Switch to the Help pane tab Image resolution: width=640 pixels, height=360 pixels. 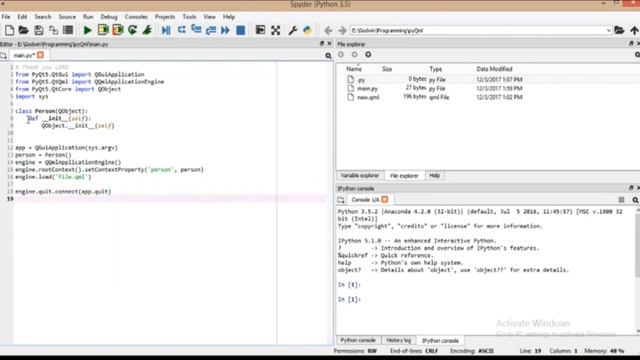point(434,176)
